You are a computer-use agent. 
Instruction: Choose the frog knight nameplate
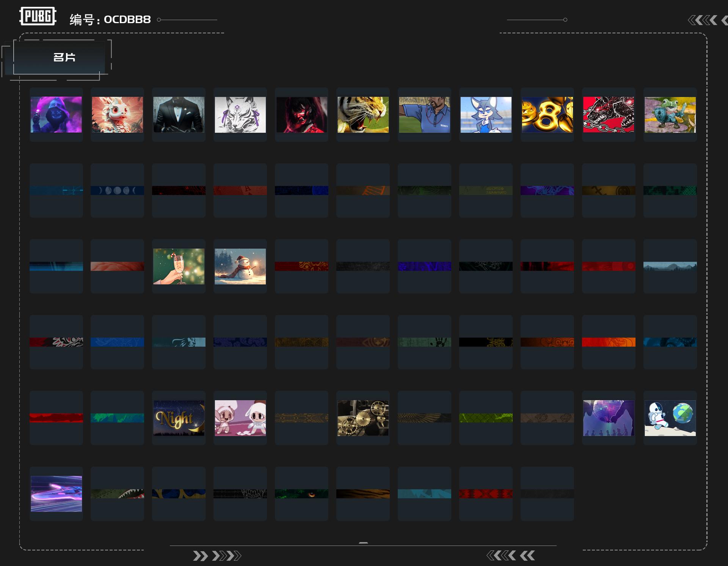point(670,114)
